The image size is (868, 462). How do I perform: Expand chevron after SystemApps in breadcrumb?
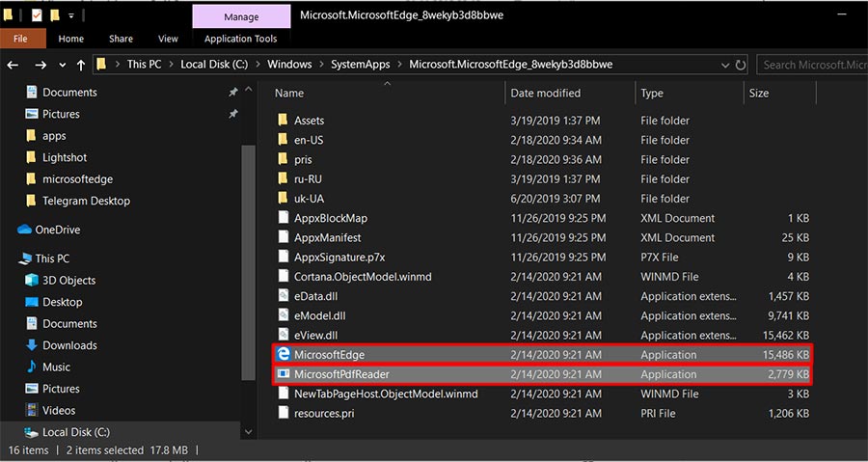399,65
